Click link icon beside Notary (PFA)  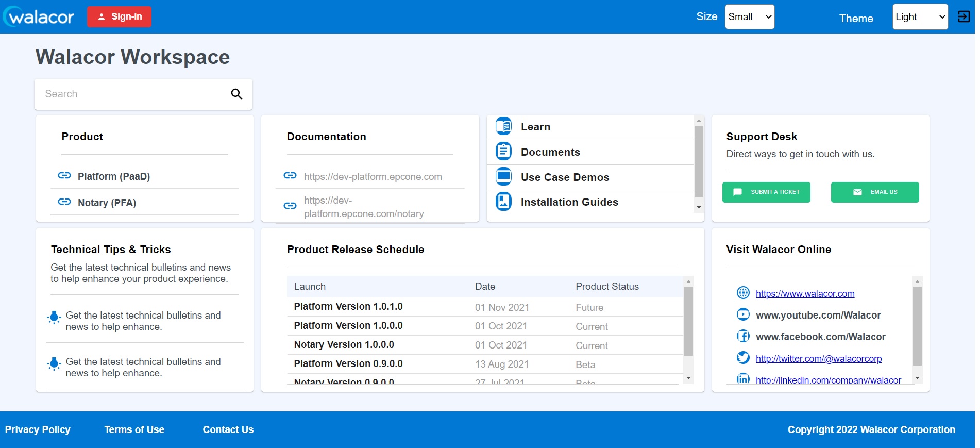coord(64,202)
